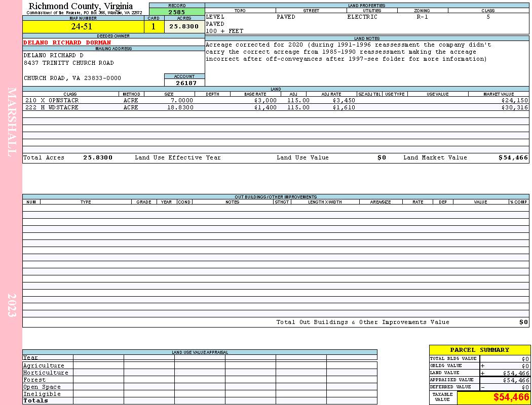The image size is (532, 405).
Task: Click OUT BUILDINGS/OTHER IMPROVEMENTS header
Action: point(276,197)
